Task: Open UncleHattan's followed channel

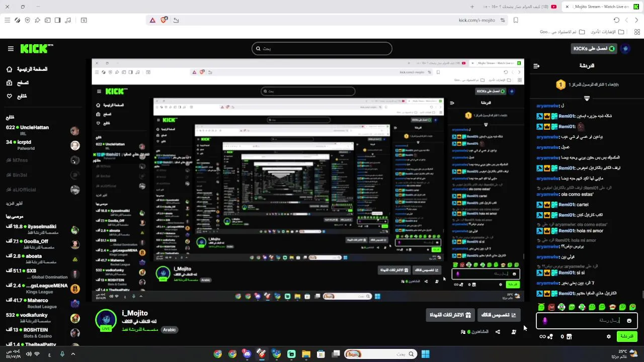Action: [x=43, y=130]
